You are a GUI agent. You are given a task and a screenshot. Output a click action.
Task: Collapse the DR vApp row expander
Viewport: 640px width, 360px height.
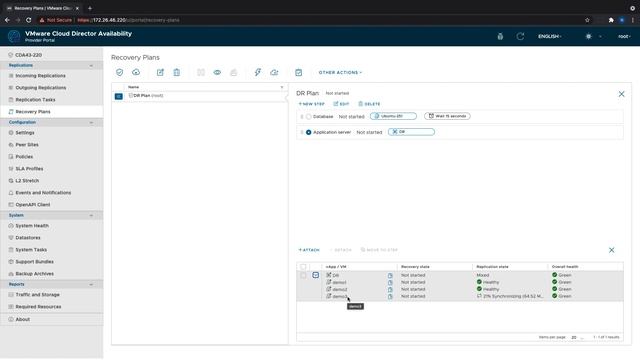pyautogui.click(x=316, y=275)
